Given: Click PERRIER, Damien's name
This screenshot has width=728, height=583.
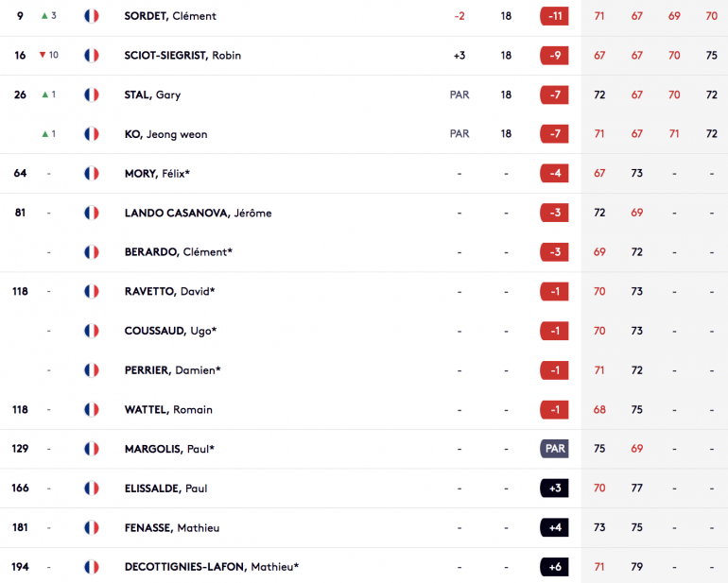Looking at the screenshot, I should tap(172, 370).
